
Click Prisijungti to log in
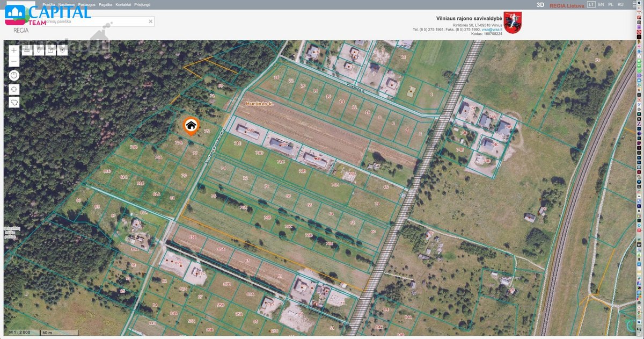click(x=142, y=4)
